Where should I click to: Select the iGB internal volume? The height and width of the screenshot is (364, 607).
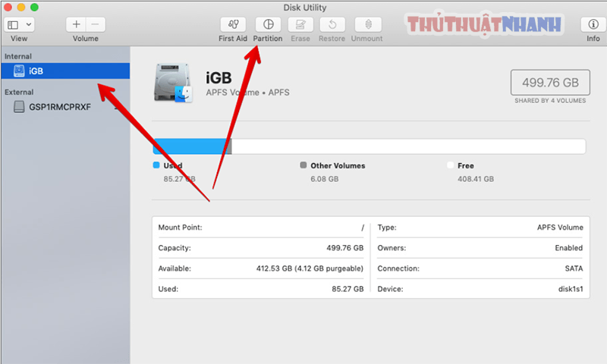[x=65, y=71]
